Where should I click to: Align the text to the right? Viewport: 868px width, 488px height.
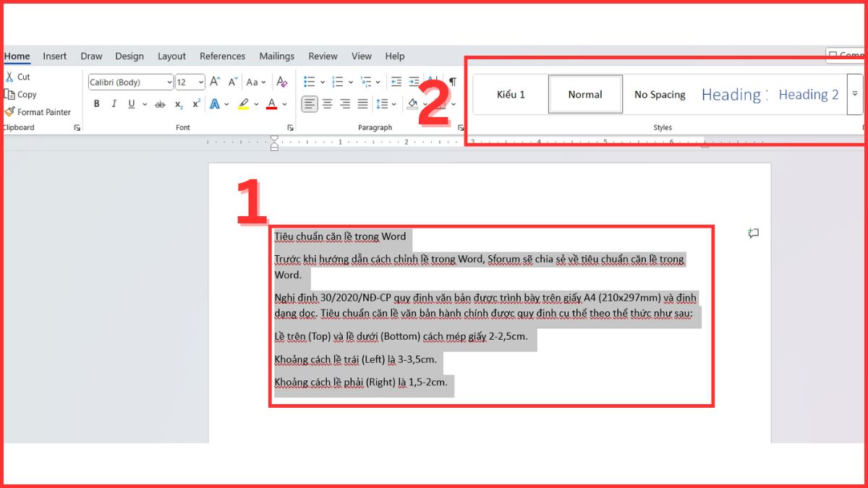point(345,104)
